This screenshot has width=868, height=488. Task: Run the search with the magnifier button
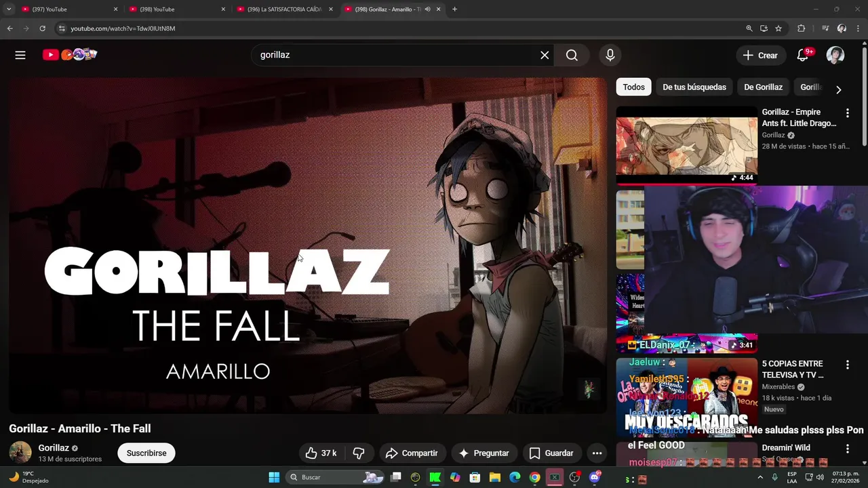[572, 55]
